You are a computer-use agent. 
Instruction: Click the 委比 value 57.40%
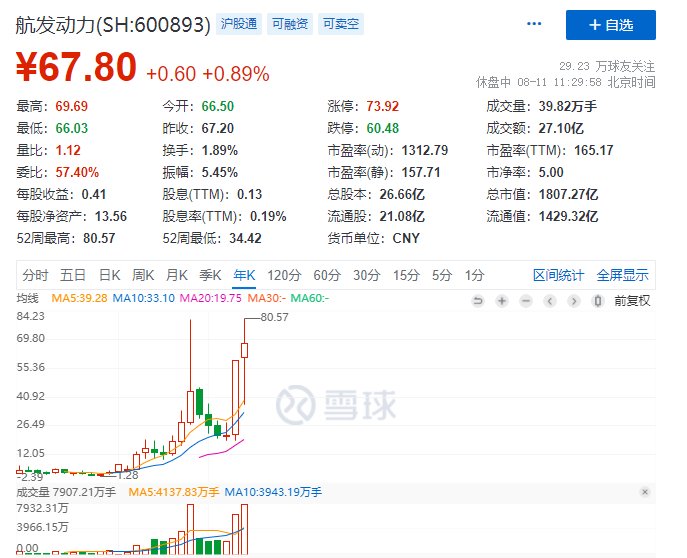(77, 172)
